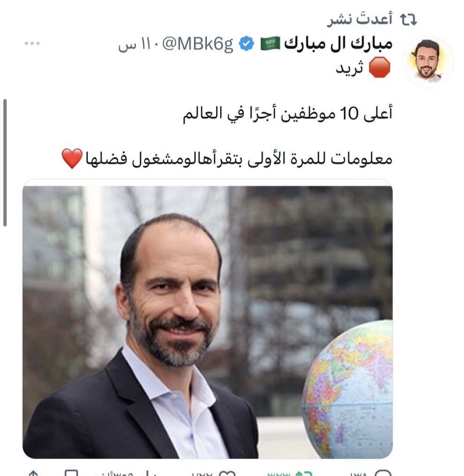
Task: Click the repost arrows icon at top
Action: pos(409,19)
